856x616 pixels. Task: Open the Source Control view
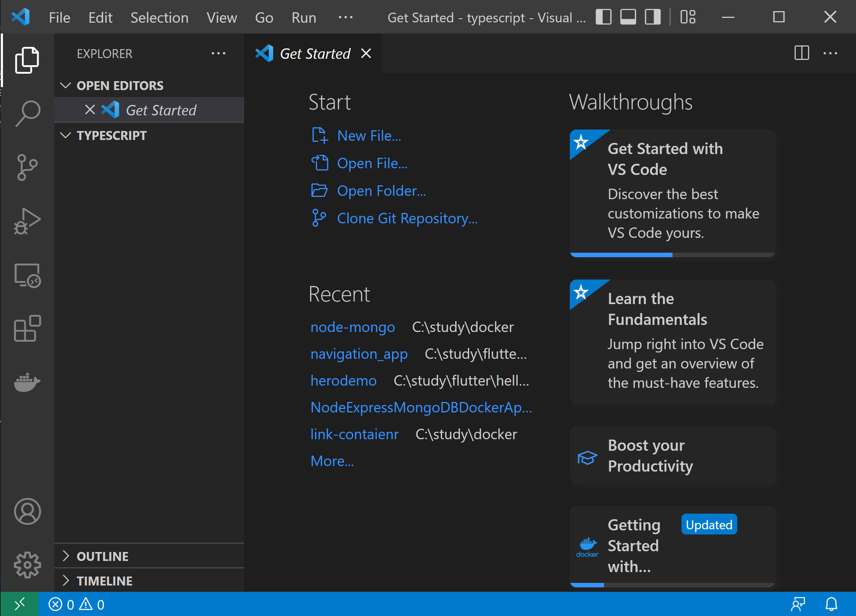27,167
